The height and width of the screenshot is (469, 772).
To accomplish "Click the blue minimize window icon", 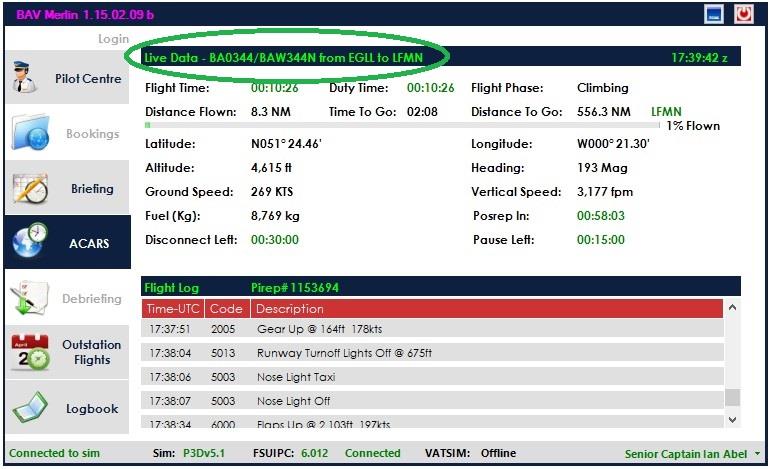I will 713,14.
